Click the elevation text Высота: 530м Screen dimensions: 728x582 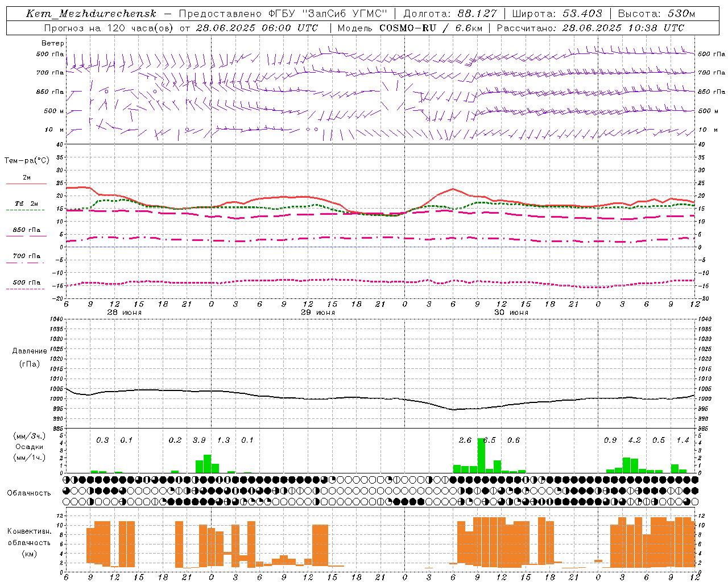(656, 14)
